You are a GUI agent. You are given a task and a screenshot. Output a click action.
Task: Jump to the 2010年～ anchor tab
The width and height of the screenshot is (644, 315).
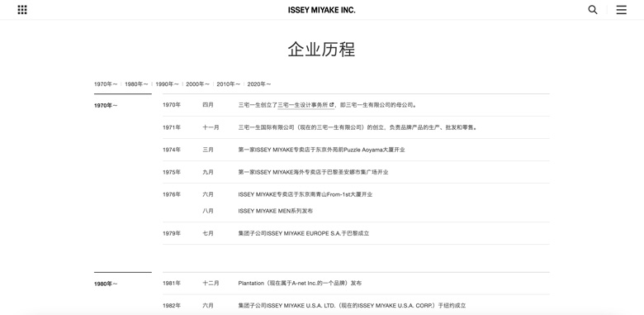(229, 84)
